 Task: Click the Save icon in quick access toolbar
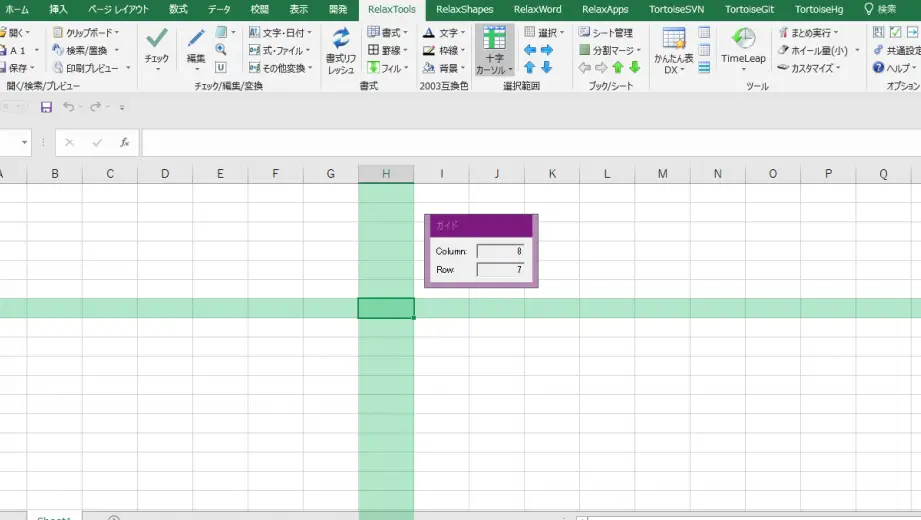pyautogui.click(x=46, y=107)
